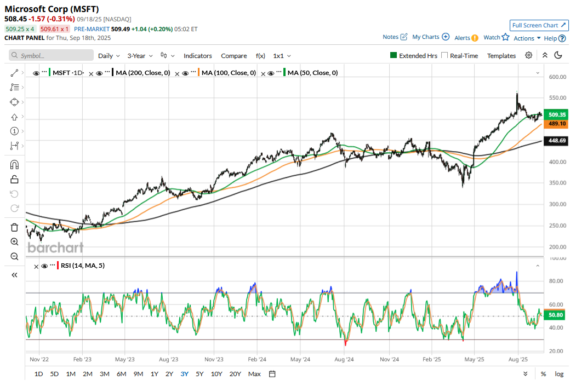Toggle the magnet snap mode icon
The image size is (576, 392).
[x=14, y=164]
